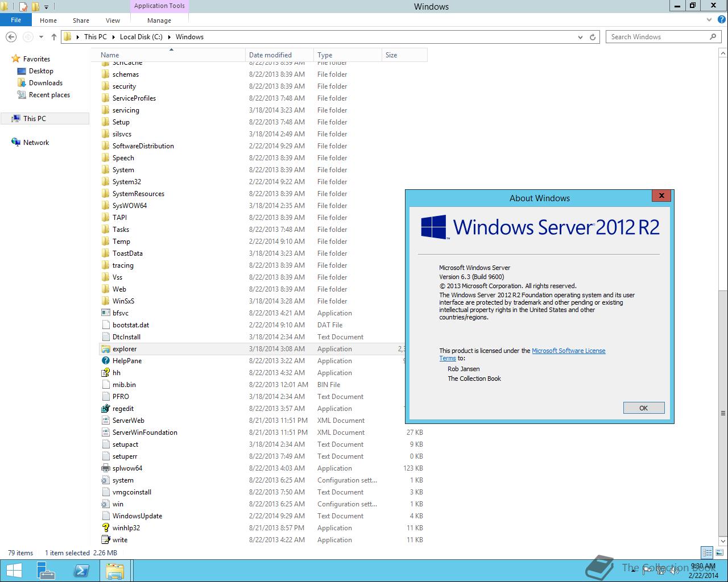Select the splwow64 application icon
Screen dimensions: 728x582
tap(105, 468)
